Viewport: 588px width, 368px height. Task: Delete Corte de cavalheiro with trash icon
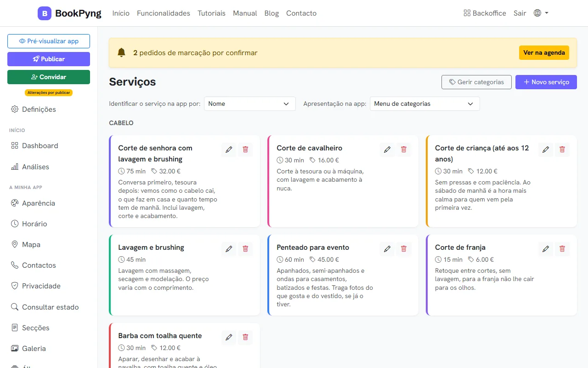pyautogui.click(x=404, y=149)
